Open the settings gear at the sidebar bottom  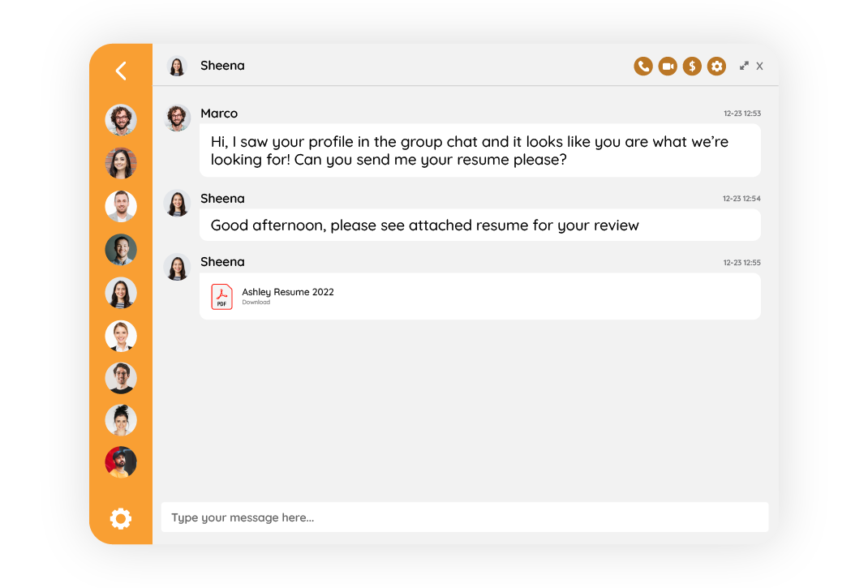[x=120, y=518]
